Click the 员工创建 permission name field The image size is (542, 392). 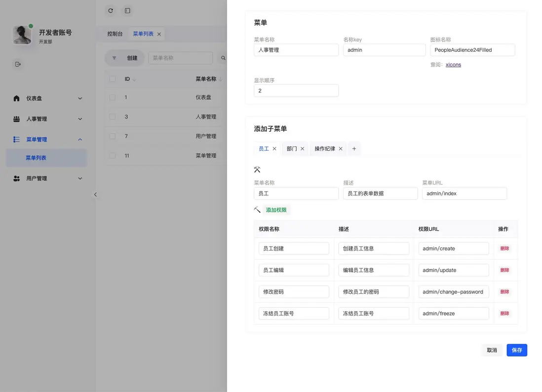[294, 249]
